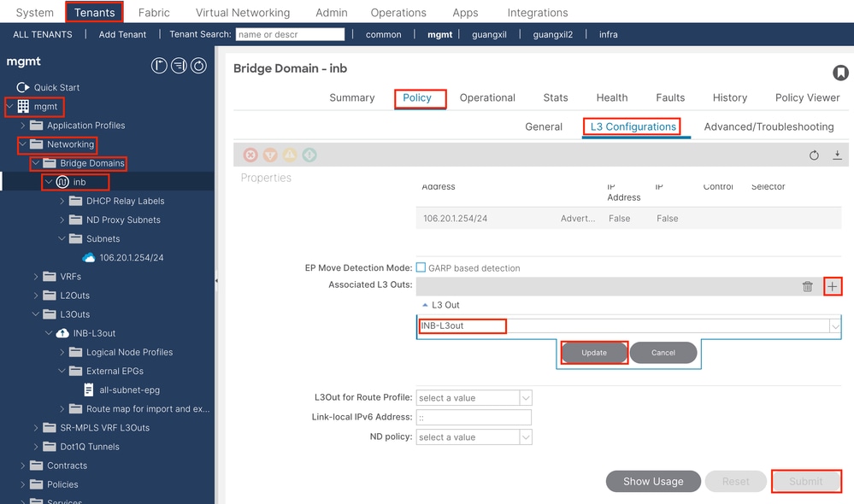The height and width of the screenshot is (504, 854).
Task: Expand the Policies tree node
Action: click(x=23, y=484)
